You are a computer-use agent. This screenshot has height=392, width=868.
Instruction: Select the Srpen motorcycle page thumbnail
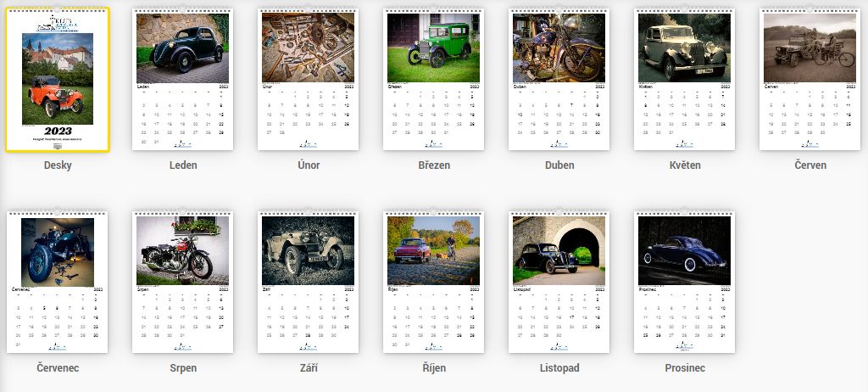[183, 283]
